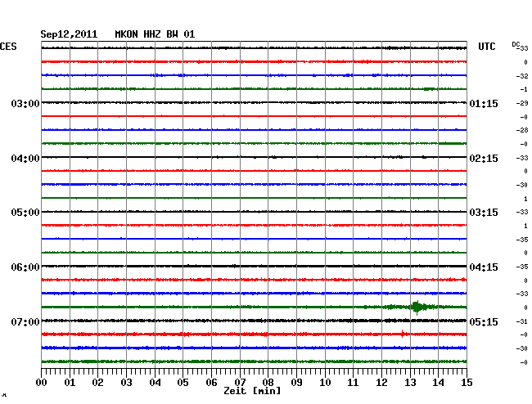Click the DC offset value -28
The width and height of the screenshot is (532, 404).
522,130
